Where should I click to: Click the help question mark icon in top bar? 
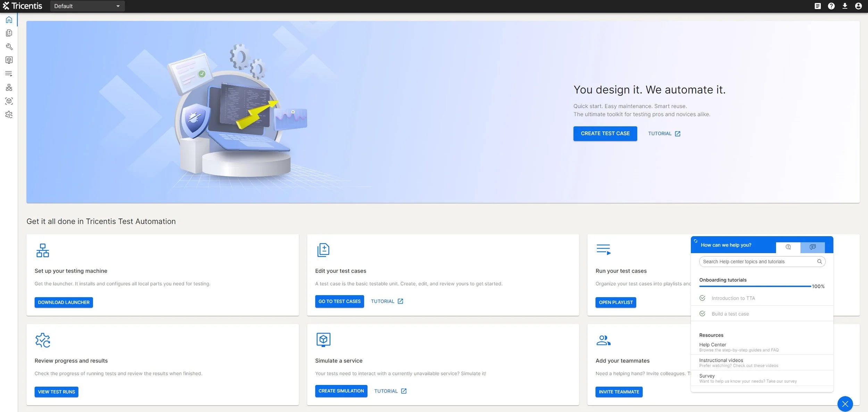click(x=831, y=6)
